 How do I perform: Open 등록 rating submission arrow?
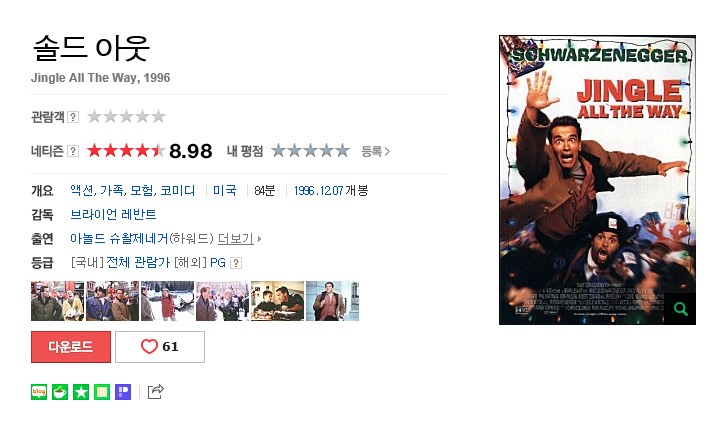click(375, 151)
